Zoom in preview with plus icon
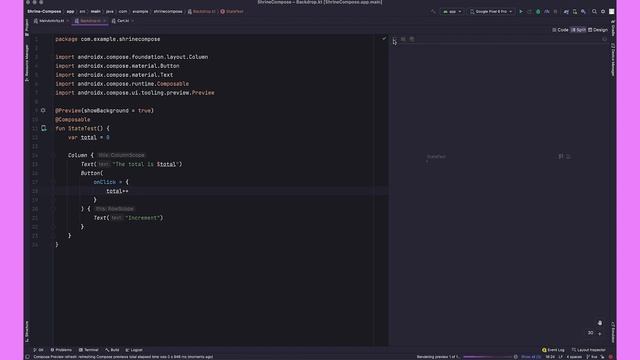640x360 pixels. tap(600, 333)
